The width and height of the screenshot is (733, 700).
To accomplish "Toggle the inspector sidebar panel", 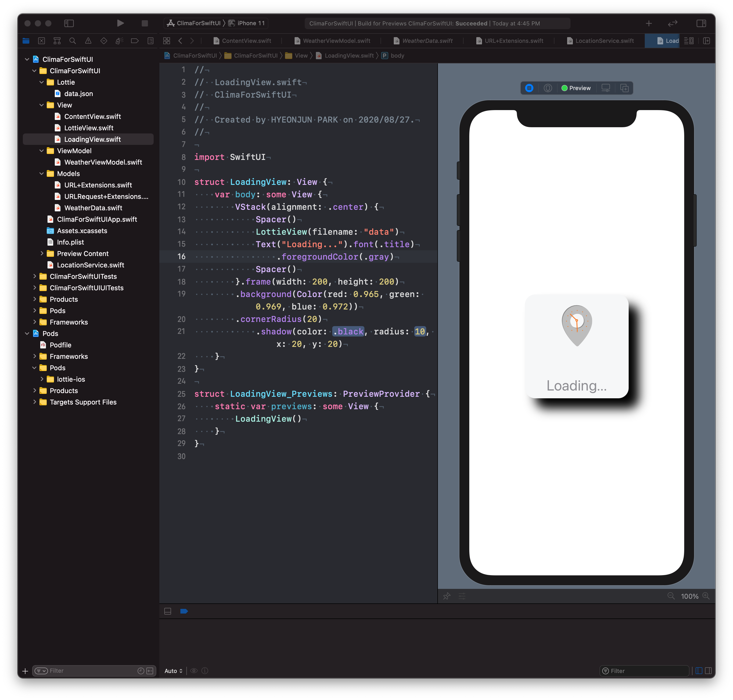I will [701, 23].
